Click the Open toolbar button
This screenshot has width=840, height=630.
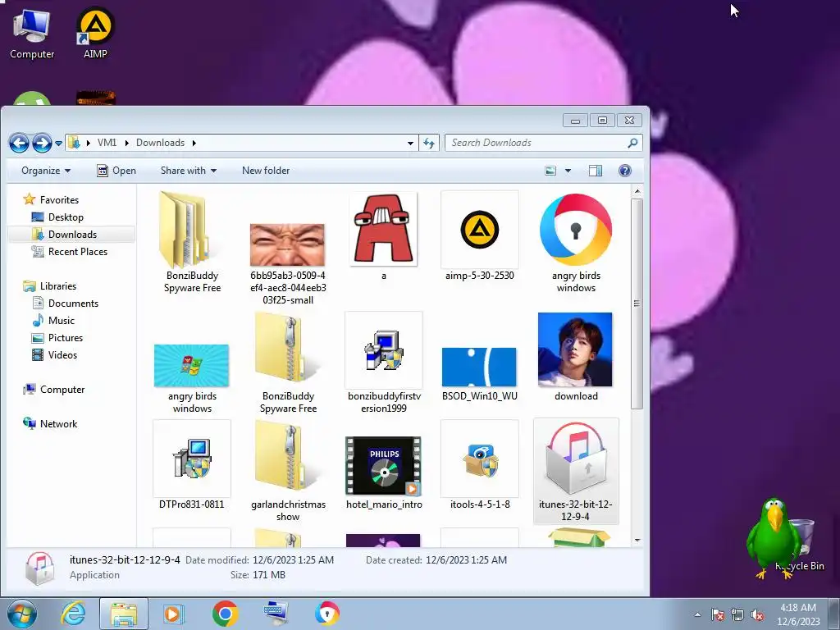coord(116,171)
